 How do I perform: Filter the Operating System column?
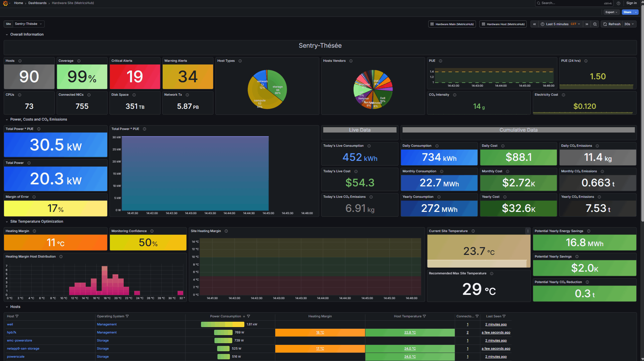(127, 316)
